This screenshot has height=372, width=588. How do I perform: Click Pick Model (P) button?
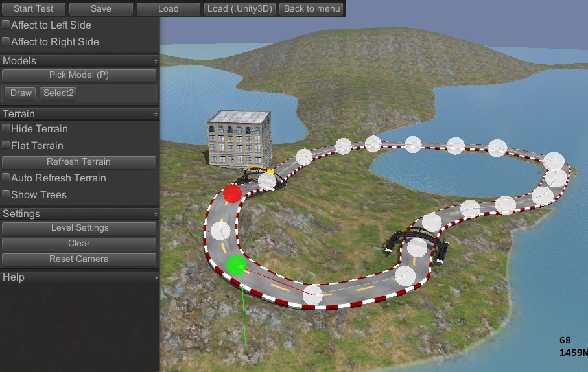(78, 75)
